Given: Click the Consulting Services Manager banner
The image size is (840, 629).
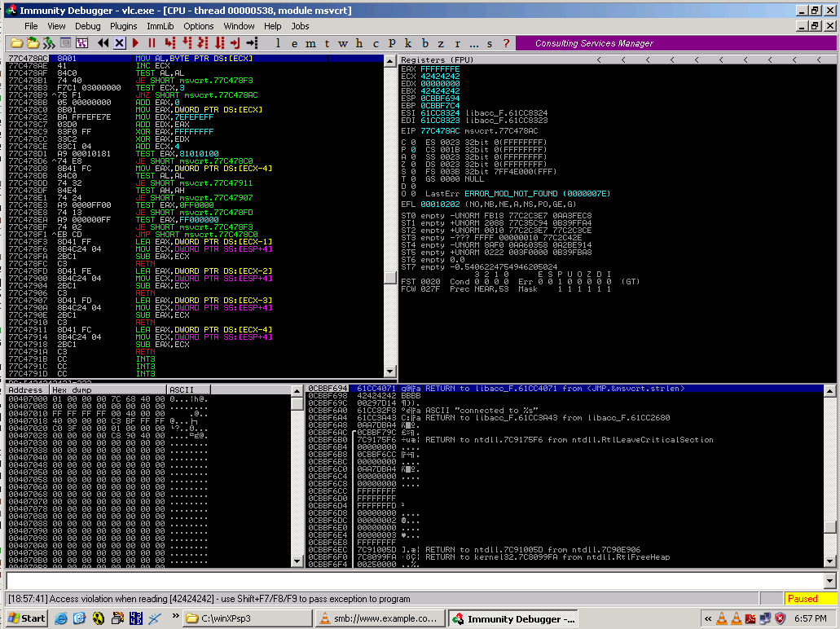Looking at the screenshot, I should [x=594, y=43].
